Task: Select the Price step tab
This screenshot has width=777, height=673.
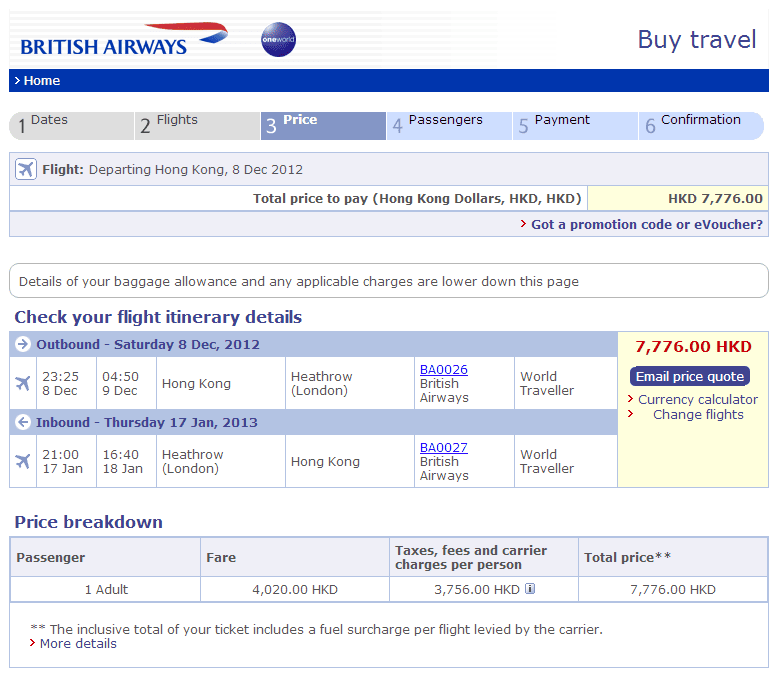Action: 322,125
